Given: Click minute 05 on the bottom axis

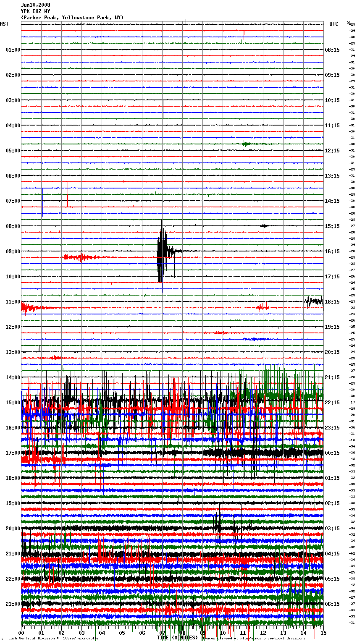Looking at the screenshot, I should click(x=122, y=632).
